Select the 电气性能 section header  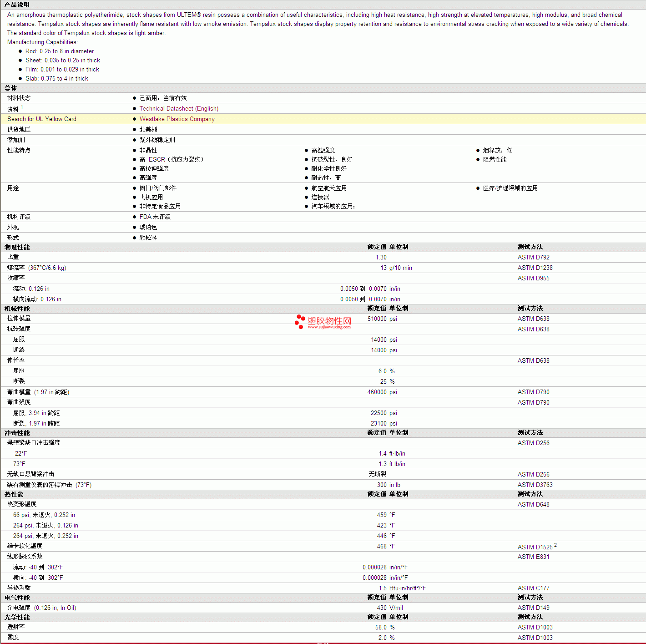[x=17, y=598]
